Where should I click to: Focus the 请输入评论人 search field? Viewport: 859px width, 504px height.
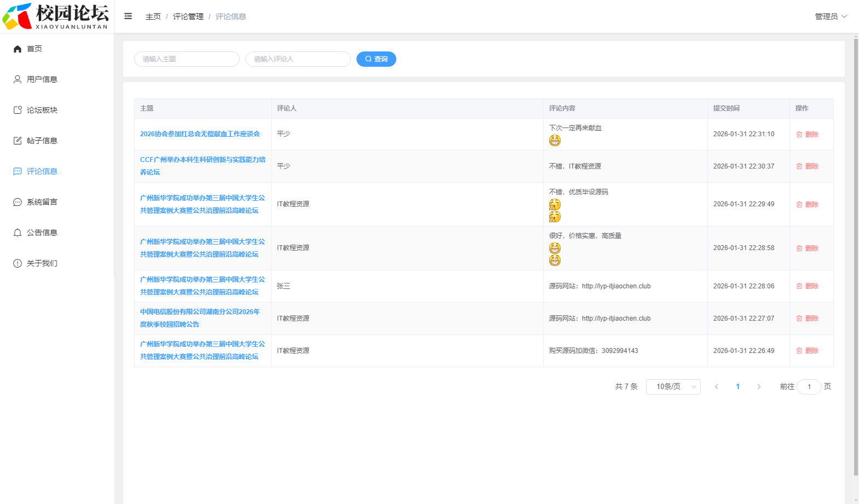click(298, 59)
